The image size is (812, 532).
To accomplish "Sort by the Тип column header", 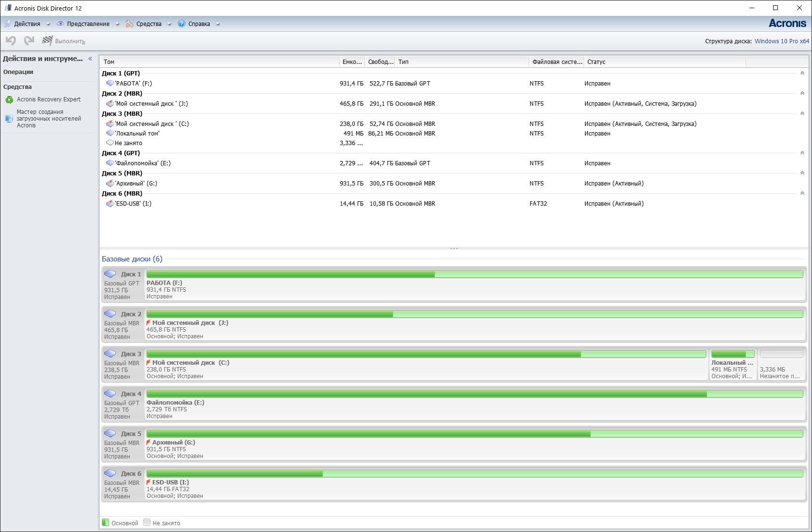I will tap(462, 62).
